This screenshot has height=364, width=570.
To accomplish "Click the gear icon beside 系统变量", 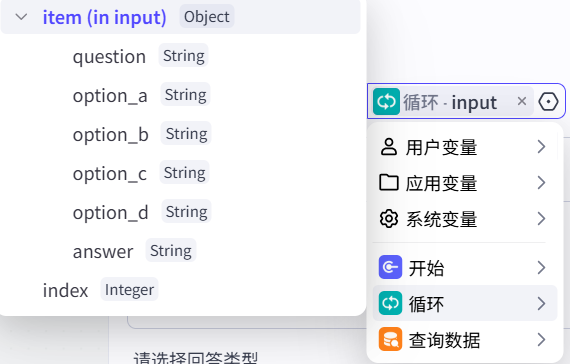I will (389, 219).
